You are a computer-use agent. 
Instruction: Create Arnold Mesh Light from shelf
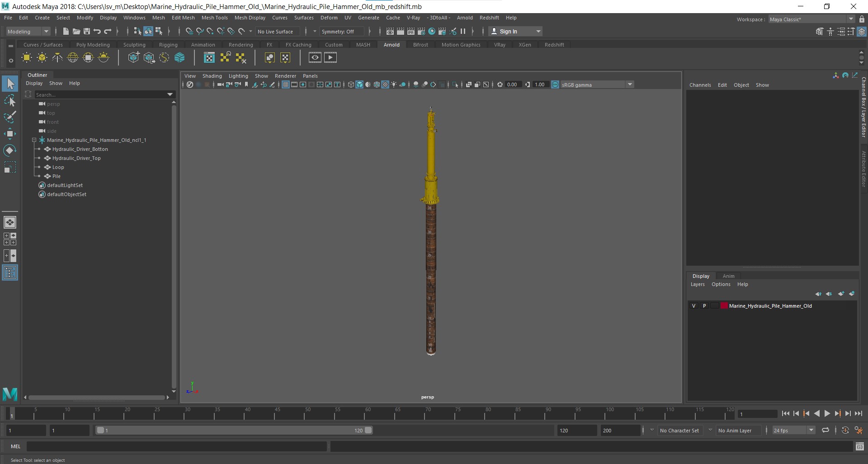point(42,57)
